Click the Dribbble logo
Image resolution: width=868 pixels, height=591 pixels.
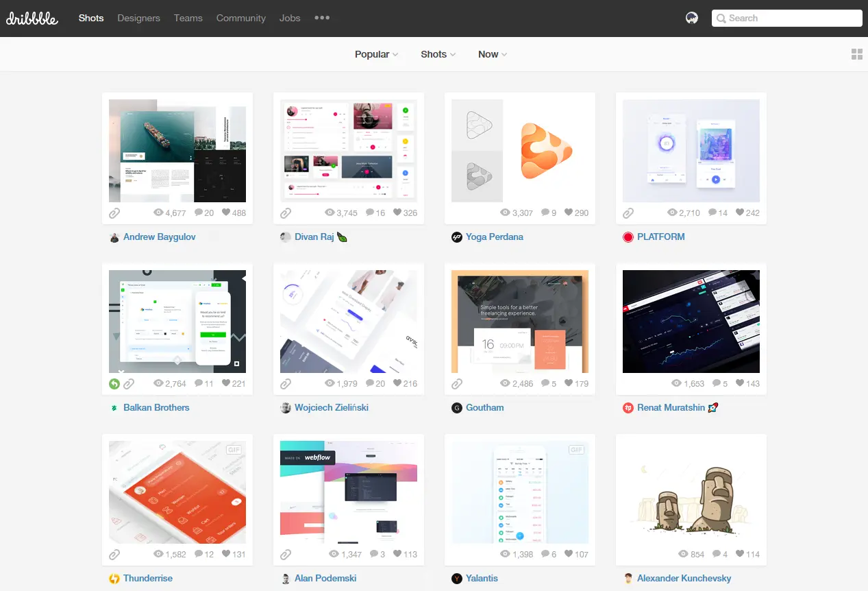(x=32, y=19)
